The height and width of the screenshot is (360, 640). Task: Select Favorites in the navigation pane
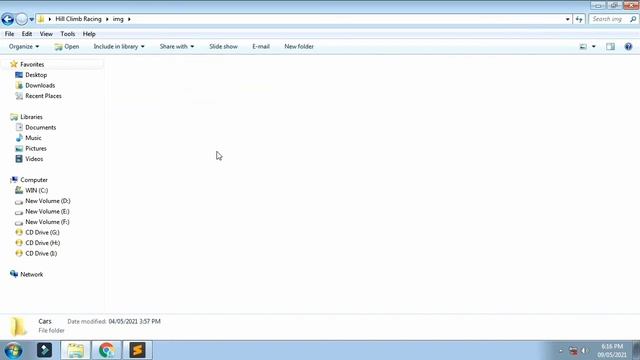32,64
